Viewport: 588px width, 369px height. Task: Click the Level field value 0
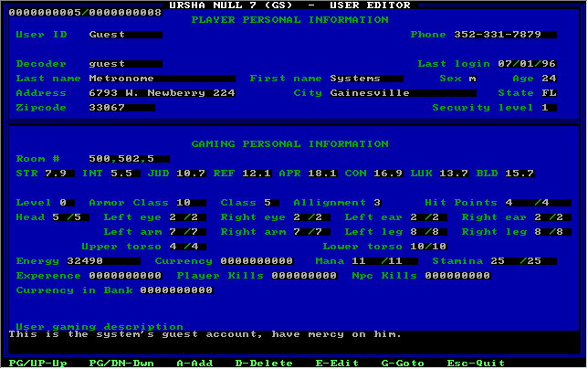pyautogui.click(x=68, y=203)
